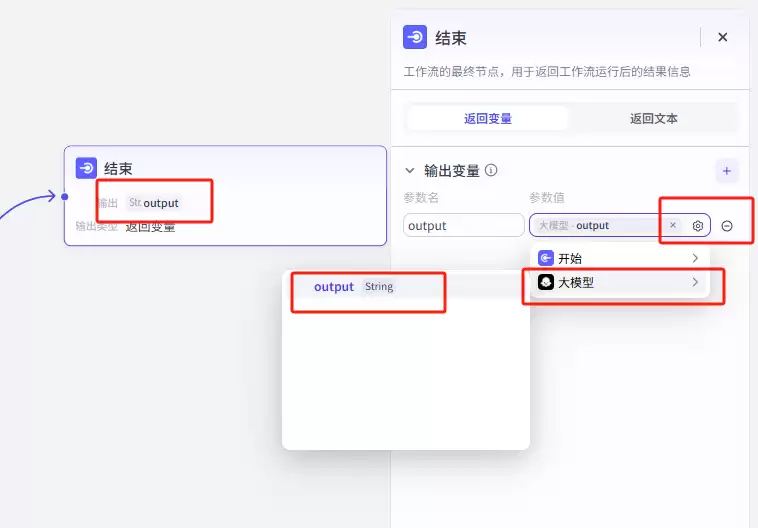Screen dimensions: 758x528
Task: Click the 结束 title in panel header
Action: tap(451, 38)
